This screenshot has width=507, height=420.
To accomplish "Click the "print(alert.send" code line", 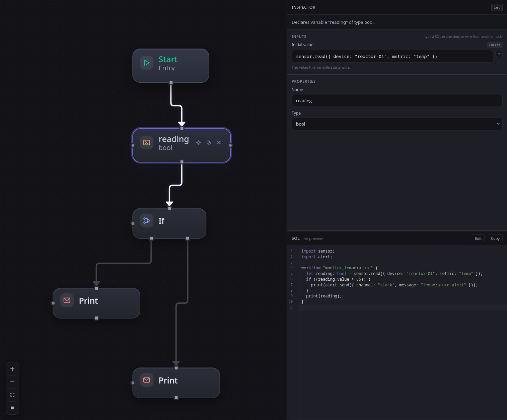I will click(x=394, y=285).
